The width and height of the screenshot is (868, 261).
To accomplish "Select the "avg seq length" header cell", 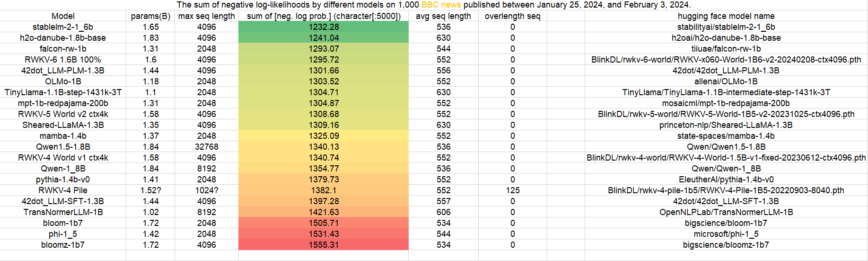I will (443, 16).
